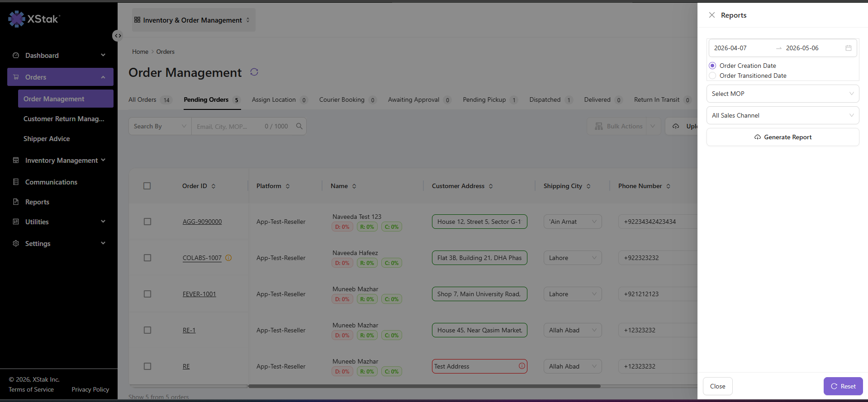Select Order Transitioned Date radio button
868x402 pixels.
712,76
